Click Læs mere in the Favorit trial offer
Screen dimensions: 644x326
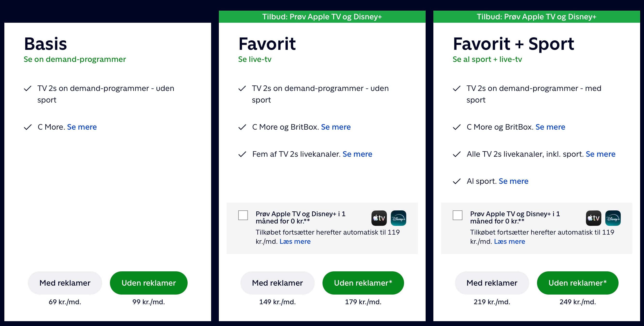pos(295,241)
